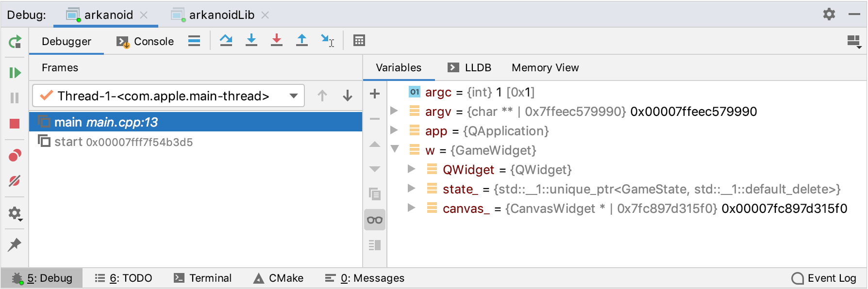Toggle Mute Breakpoints

click(x=15, y=181)
